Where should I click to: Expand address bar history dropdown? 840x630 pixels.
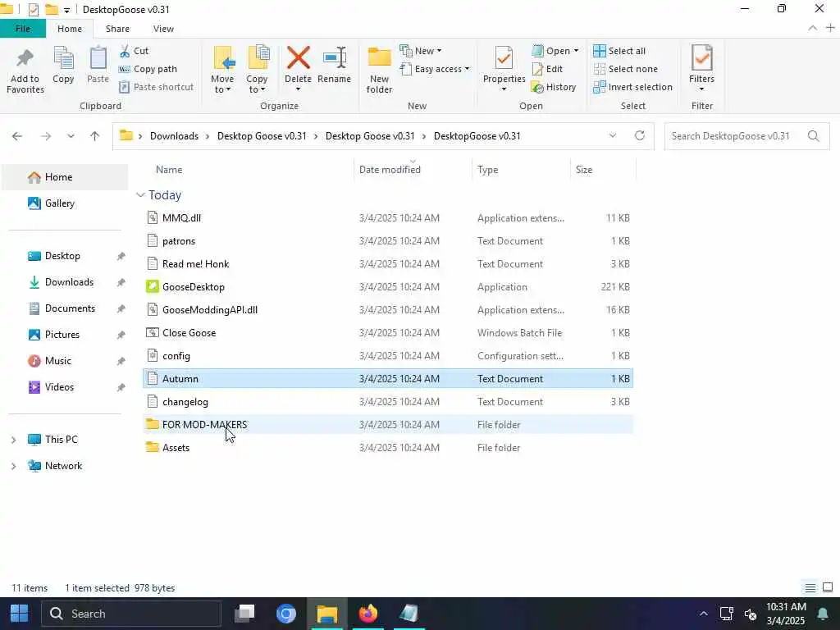click(612, 135)
